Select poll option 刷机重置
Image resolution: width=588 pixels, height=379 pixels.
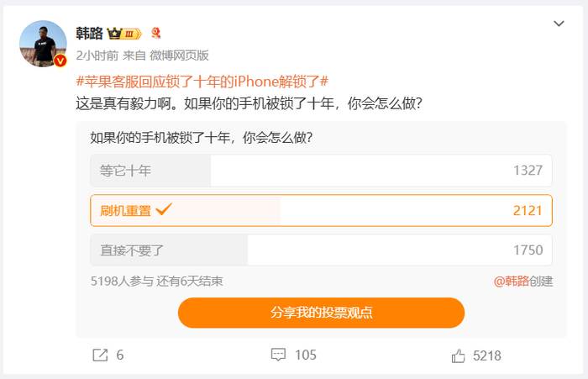click(x=321, y=211)
